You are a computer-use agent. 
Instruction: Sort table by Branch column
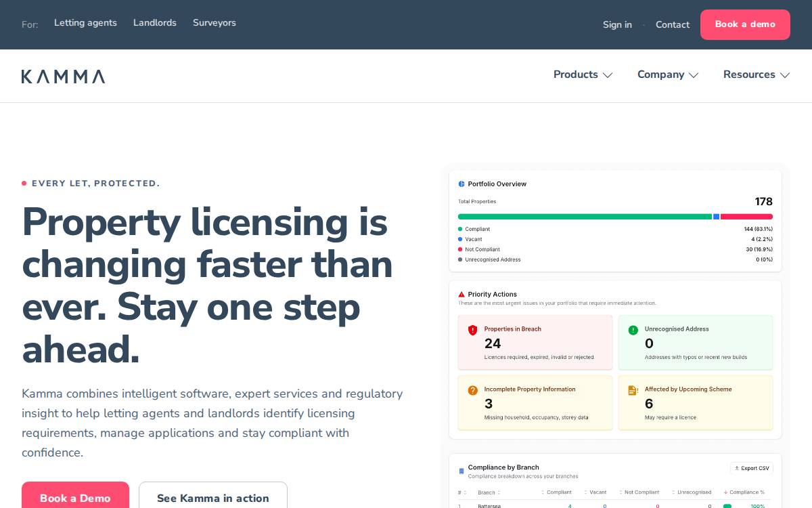point(489,492)
